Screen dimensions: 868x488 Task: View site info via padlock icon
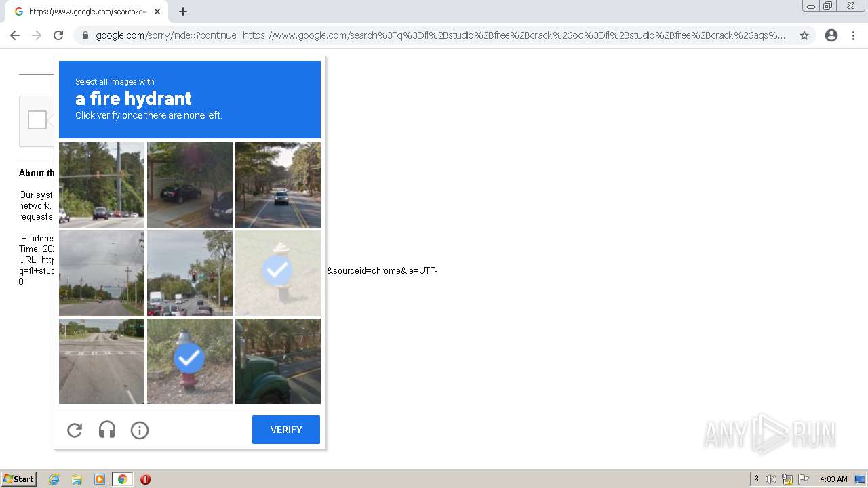pos(85,35)
